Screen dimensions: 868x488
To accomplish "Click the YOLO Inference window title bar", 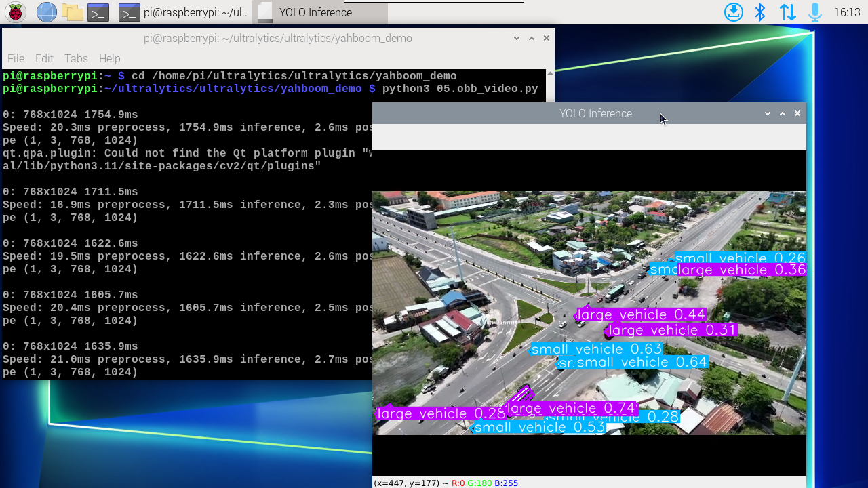I will coord(589,113).
